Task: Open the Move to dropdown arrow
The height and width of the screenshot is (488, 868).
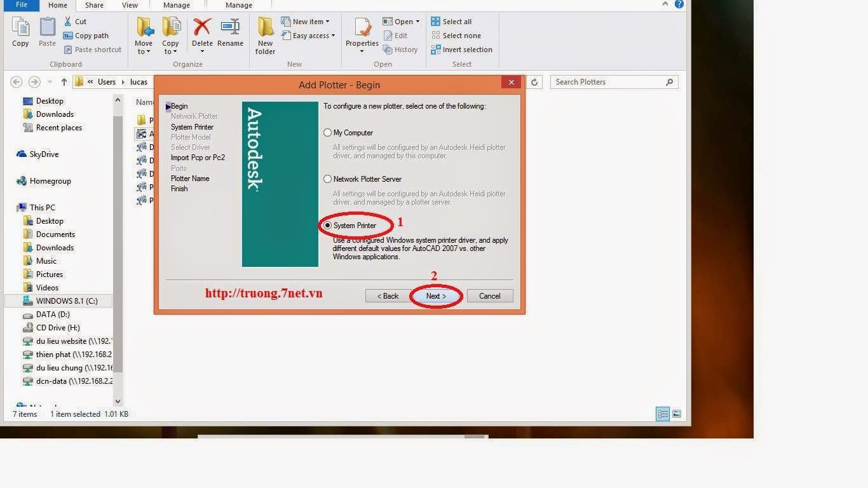Action: tap(148, 52)
